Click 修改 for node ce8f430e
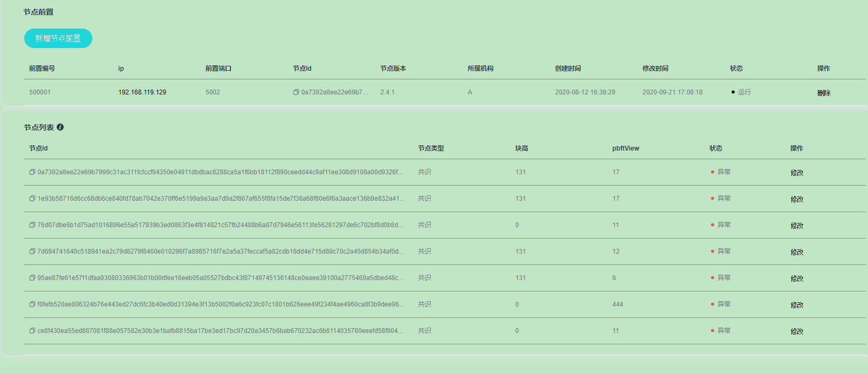The image size is (868, 374). [x=797, y=331]
